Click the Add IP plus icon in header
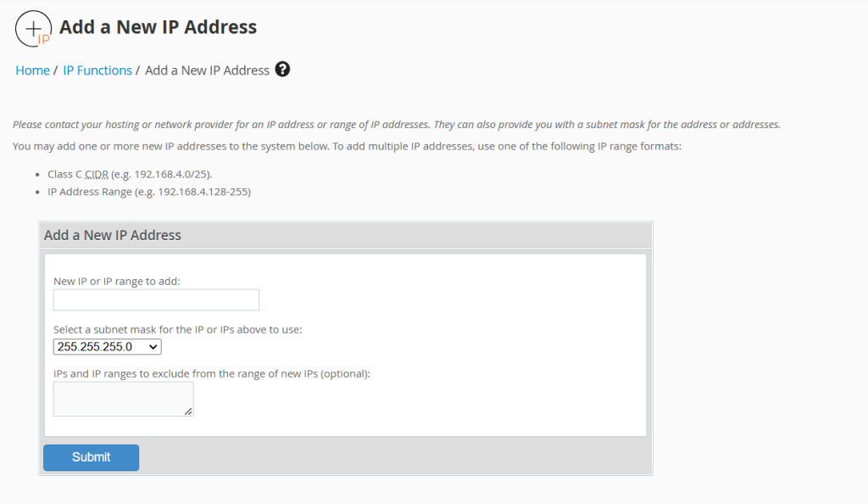Image resolution: width=868 pixels, height=504 pixels. tap(33, 28)
